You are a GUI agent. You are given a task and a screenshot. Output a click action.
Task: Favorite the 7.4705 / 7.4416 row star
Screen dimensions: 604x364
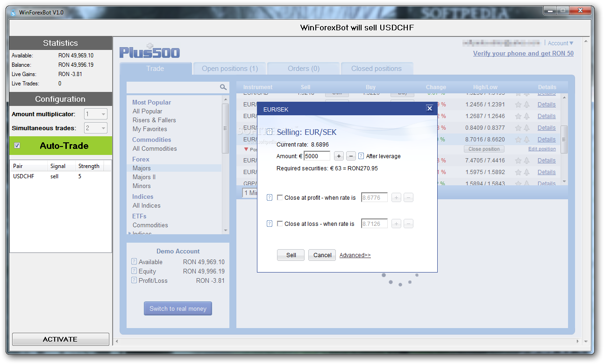pos(518,161)
